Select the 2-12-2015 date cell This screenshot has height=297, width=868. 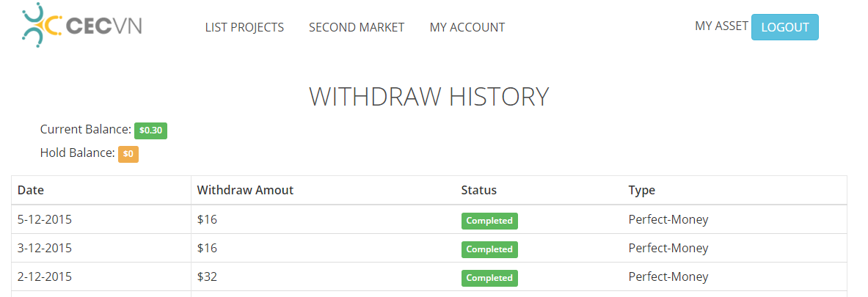click(45, 276)
